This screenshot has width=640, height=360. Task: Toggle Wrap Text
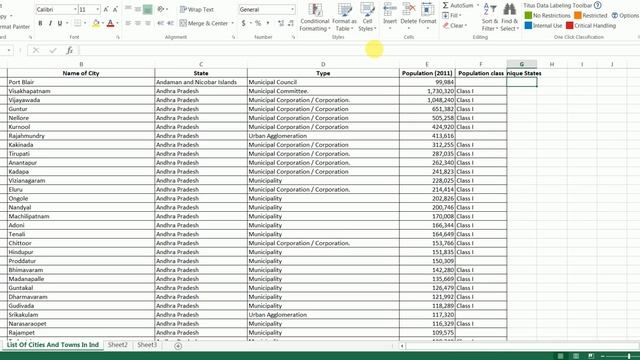tap(197, 9)
